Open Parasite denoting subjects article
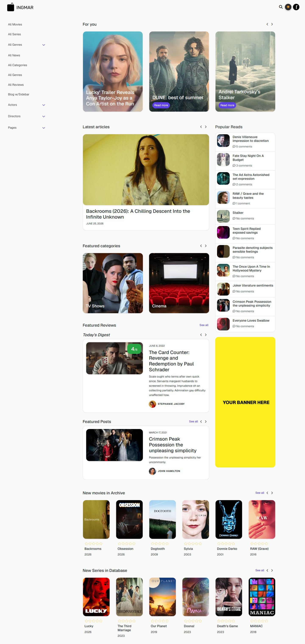 tap(252, 250)
